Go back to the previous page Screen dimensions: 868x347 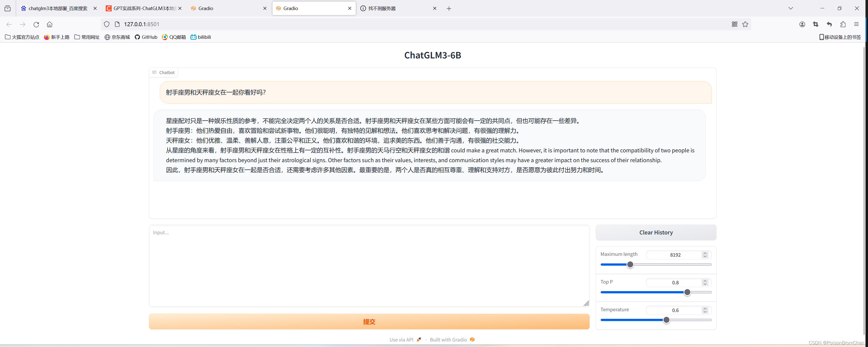[x=9, y=24]
